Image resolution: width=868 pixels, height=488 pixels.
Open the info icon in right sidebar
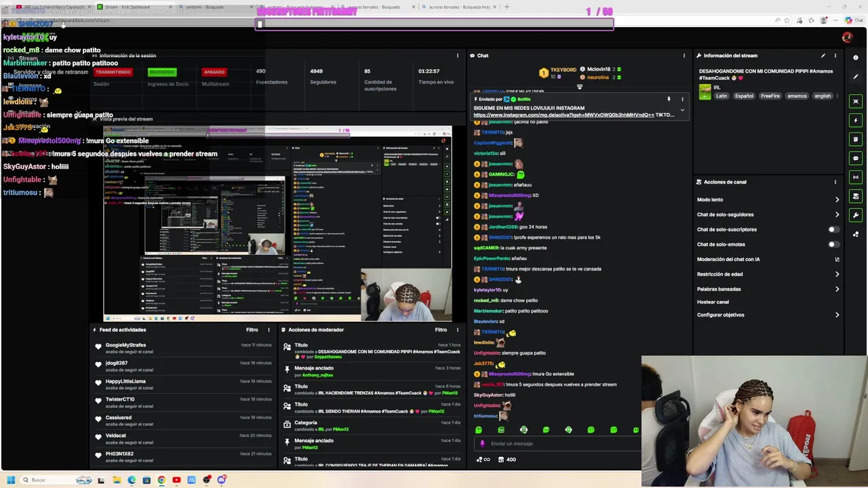[856, 58]
